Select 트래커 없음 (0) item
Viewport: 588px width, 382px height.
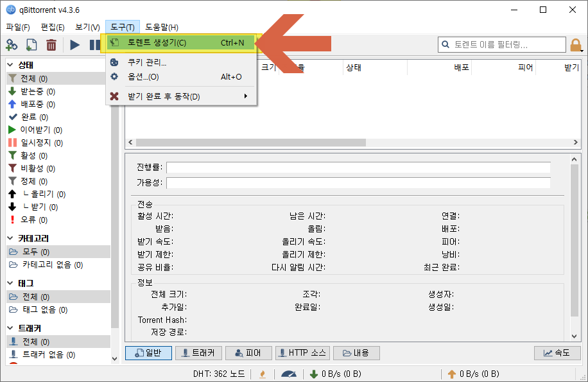click(58, 354)
